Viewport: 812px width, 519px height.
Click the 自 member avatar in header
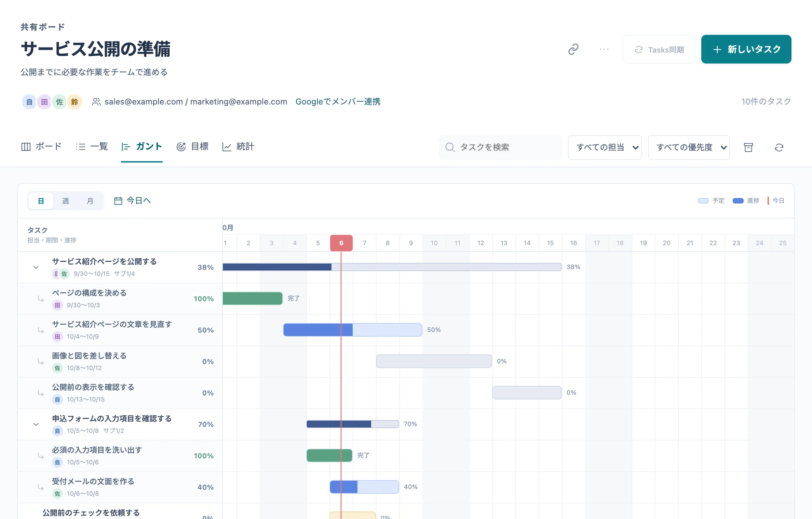(x=29, y=102)
